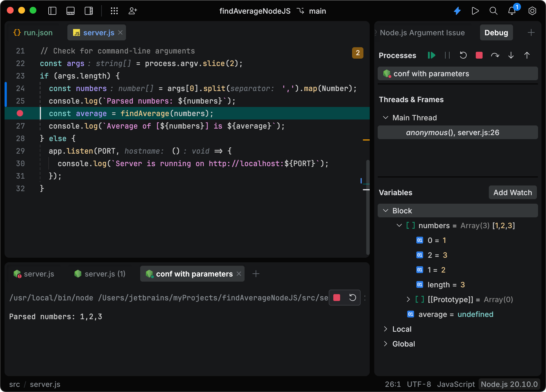This screenshot has height=392, width=546.
Task: Open the Node.js Argument Issue tab
Action: (x=422, y=33)
